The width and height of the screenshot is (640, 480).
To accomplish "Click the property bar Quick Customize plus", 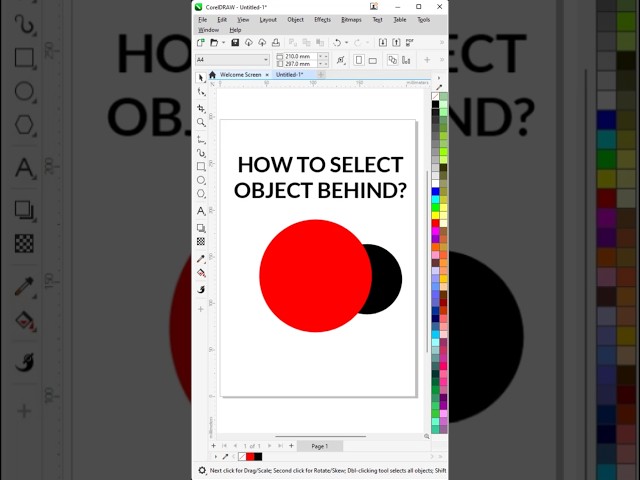I will pyautogui.click(x=427, y=60).
